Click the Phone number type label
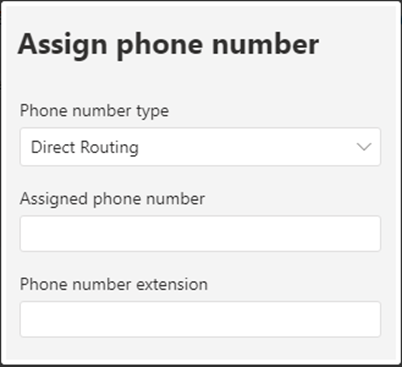The height and width of the screenshot is (367, 402). (94, 111)
